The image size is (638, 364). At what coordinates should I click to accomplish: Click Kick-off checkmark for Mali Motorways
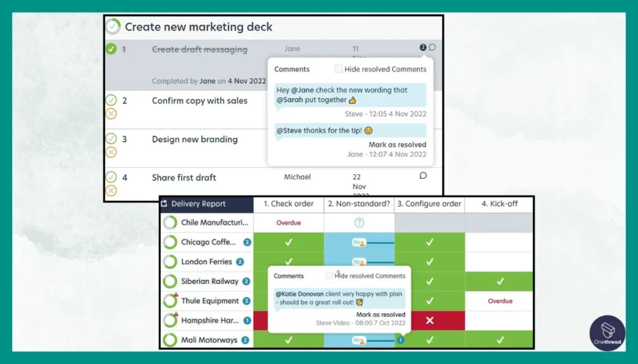tap(499, 340)
